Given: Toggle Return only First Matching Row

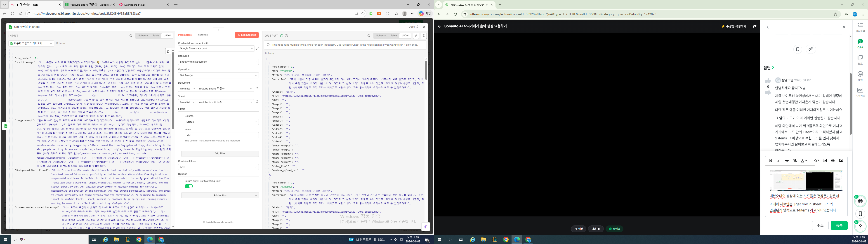Looking at the screenshot, I should (x=189, y=186).
